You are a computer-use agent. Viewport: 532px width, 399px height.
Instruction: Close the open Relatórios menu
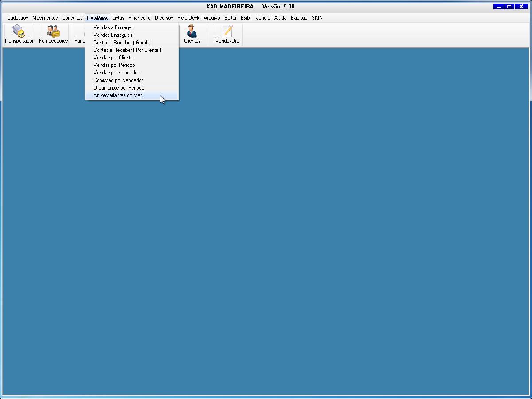(98, 18)
